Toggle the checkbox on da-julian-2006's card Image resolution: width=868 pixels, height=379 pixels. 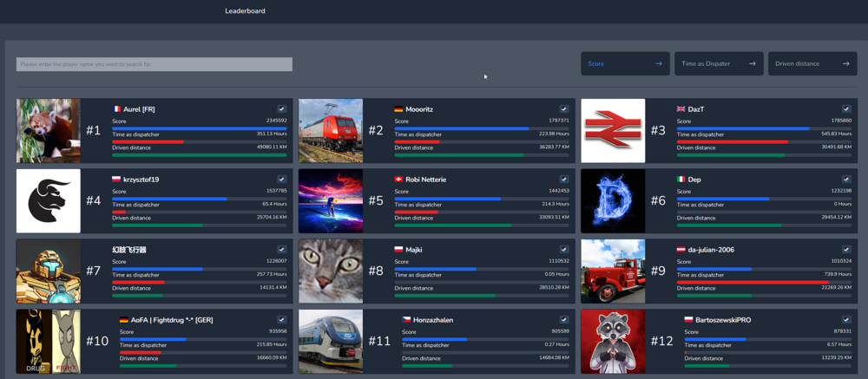(846, 250)
